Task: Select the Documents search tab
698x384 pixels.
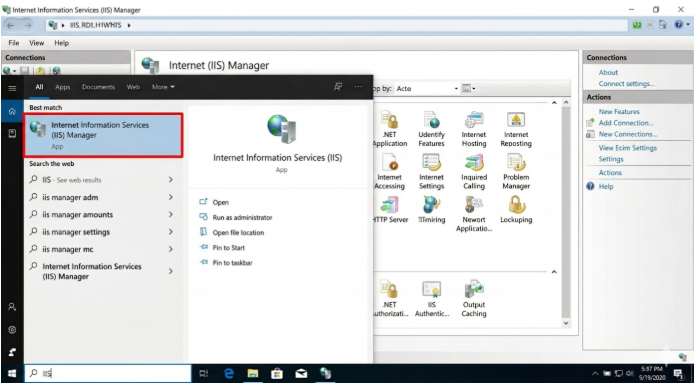Action: pyautogui.click(x=98, y=87)
